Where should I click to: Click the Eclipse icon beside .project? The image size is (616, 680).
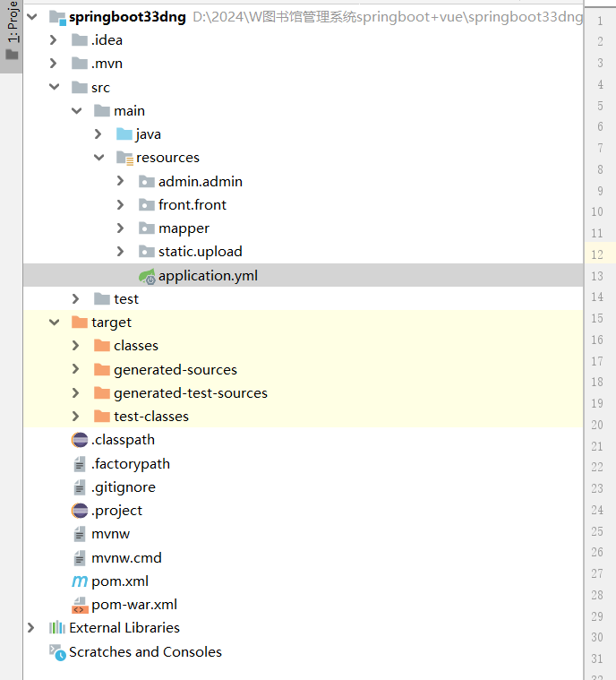pyautogui.click(x=80, y=511)
